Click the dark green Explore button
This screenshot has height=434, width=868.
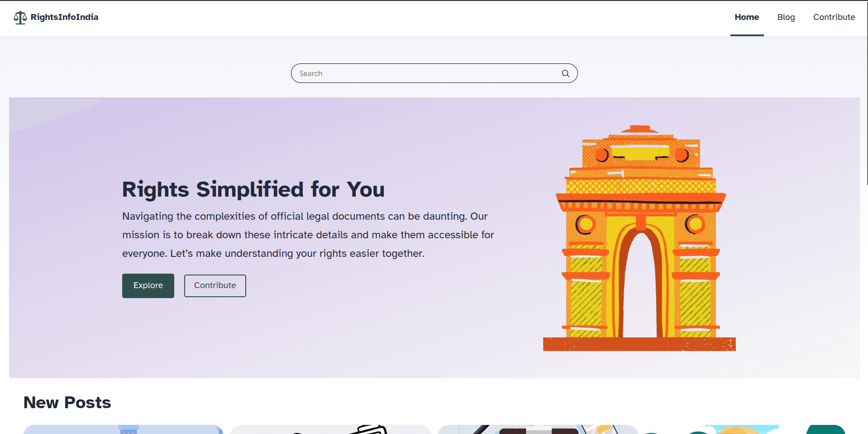coord(148,285)
